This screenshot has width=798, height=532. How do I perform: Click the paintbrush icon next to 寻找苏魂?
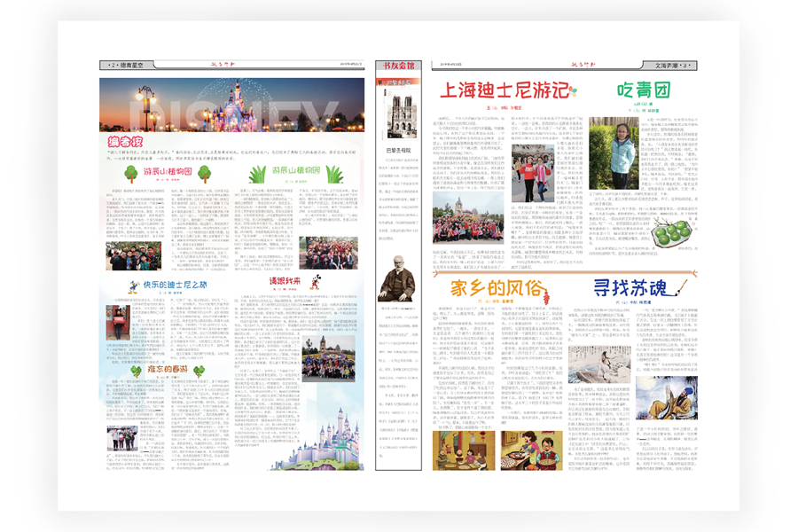click(x=680, y=287)
